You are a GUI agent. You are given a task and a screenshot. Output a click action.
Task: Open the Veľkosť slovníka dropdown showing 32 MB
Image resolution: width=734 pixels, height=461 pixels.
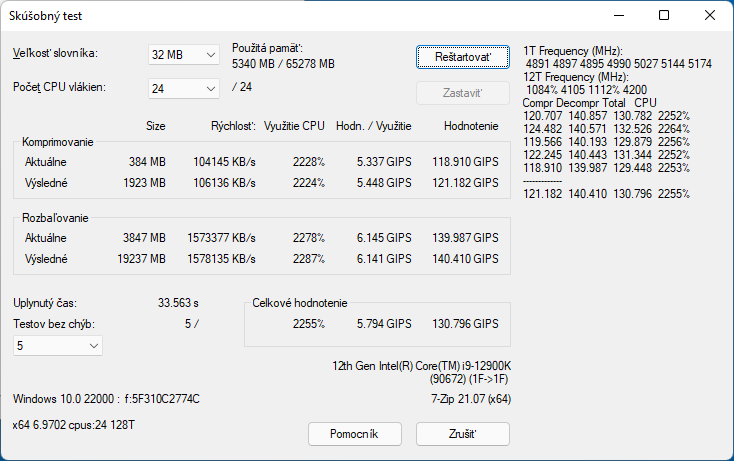[x=183, y=54]
